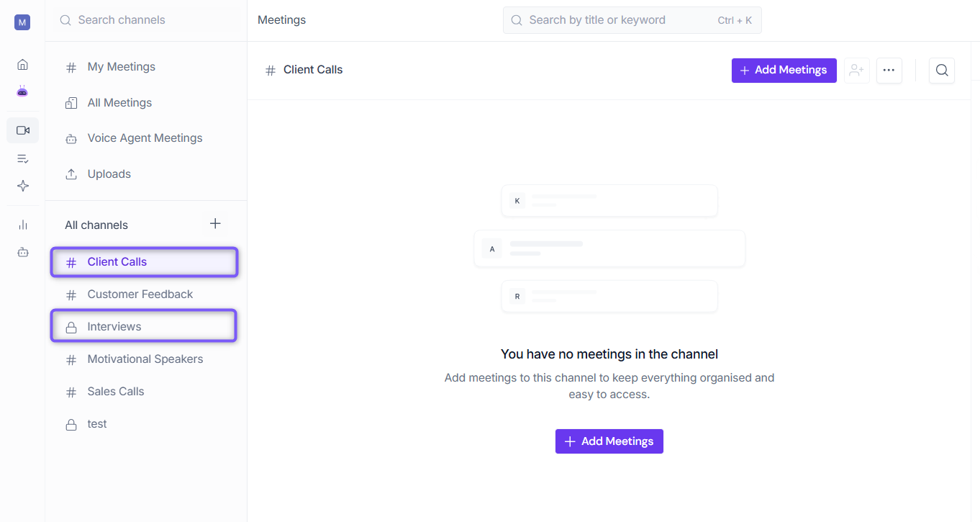Screen dimensions: 980x522
Task: Add a new channel with plus icon
Action: tap(215, 224)
